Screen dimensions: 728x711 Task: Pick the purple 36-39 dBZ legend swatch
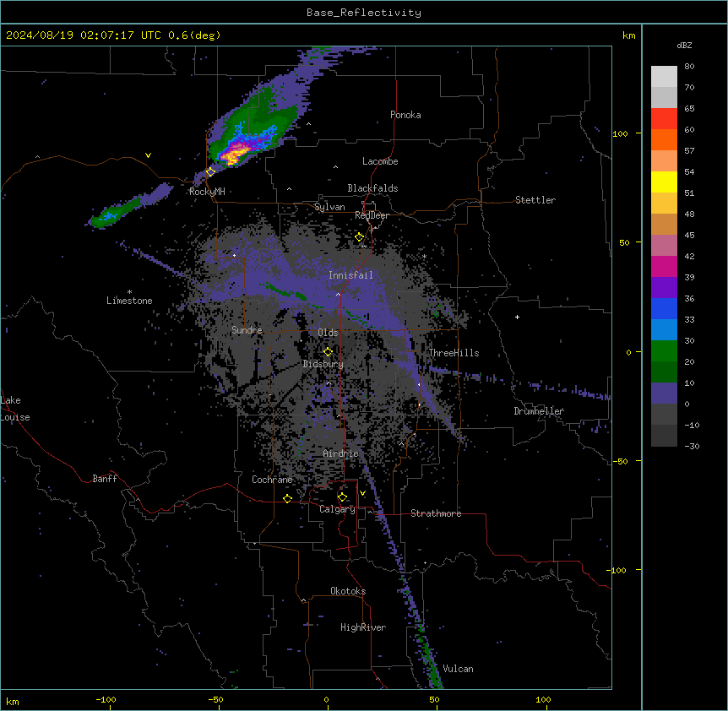(664, 288)
